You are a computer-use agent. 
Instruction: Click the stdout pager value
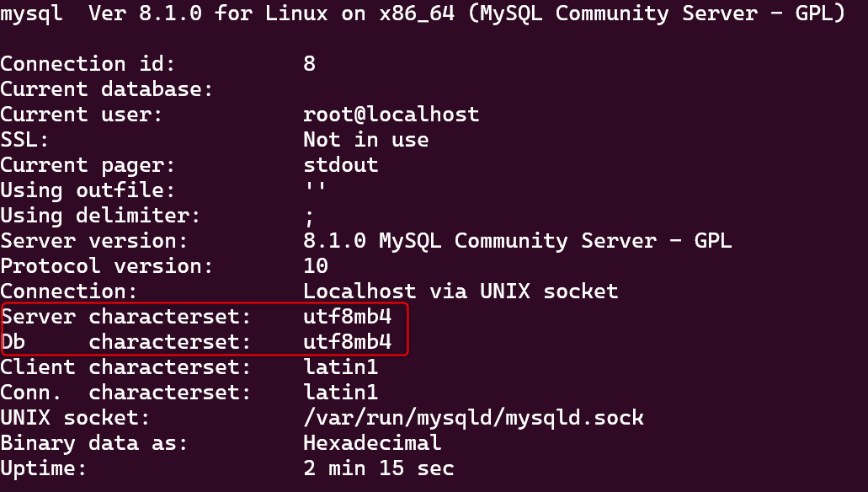pyautogui.click(x=340, y=165)
